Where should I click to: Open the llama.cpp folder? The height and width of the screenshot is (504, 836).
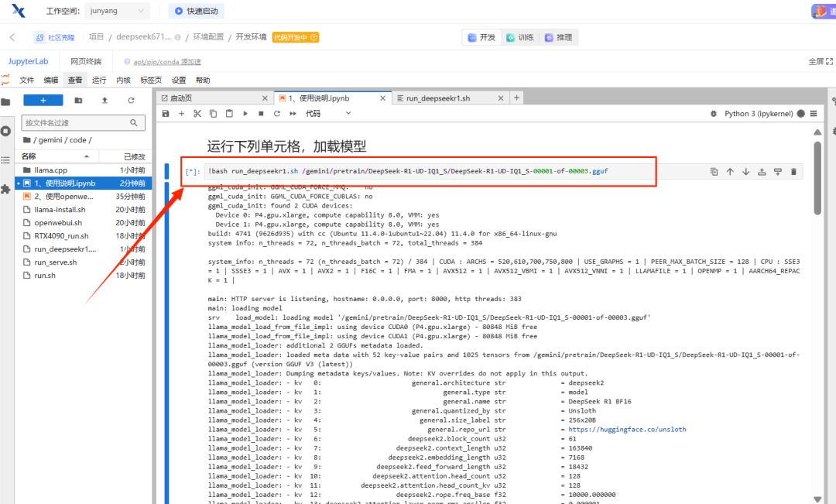[84, 170]
